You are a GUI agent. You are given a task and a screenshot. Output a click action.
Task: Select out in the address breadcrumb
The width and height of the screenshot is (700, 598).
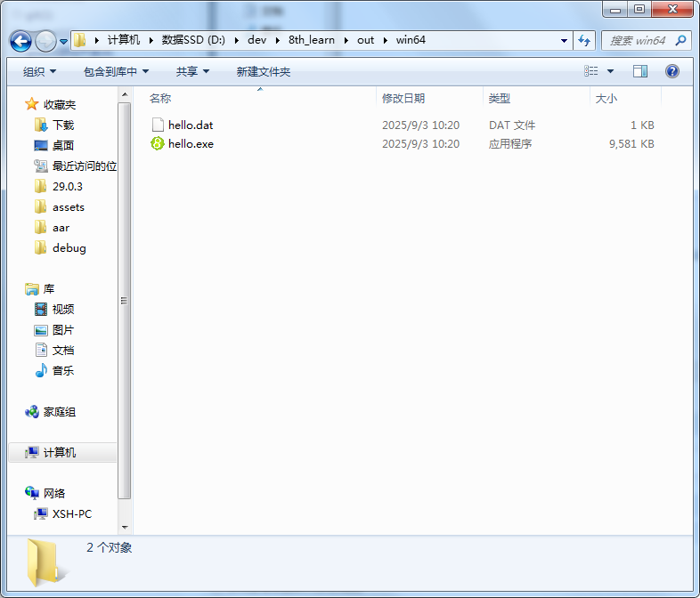click(x=365, y=40)
